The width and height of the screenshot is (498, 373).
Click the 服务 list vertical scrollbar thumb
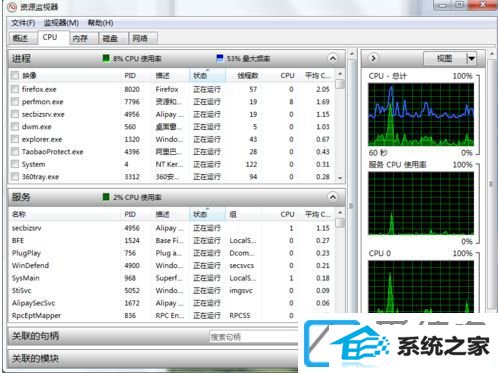(340, 222)
